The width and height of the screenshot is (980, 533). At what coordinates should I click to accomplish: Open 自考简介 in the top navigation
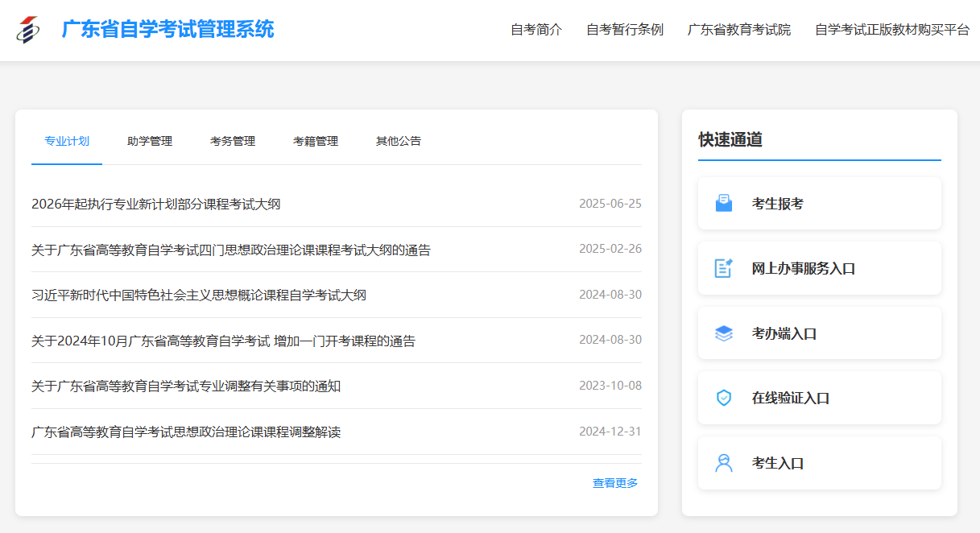click(x=536, y=30)
